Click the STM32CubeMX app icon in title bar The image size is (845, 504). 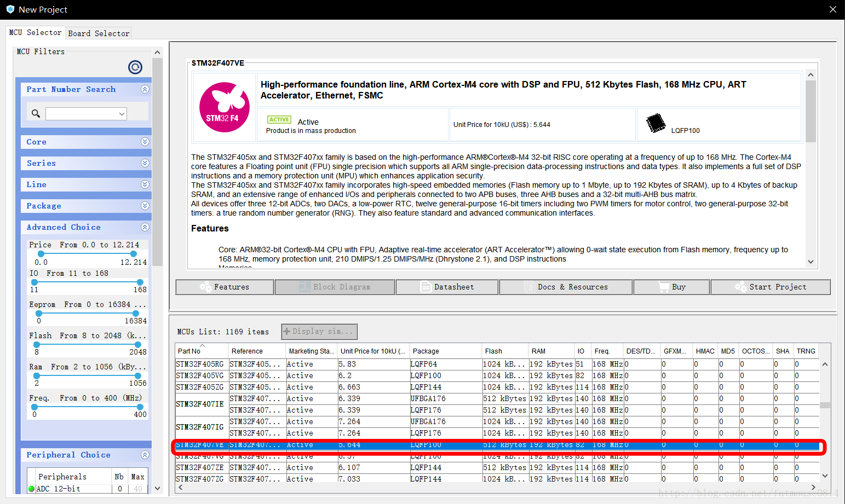10,9
